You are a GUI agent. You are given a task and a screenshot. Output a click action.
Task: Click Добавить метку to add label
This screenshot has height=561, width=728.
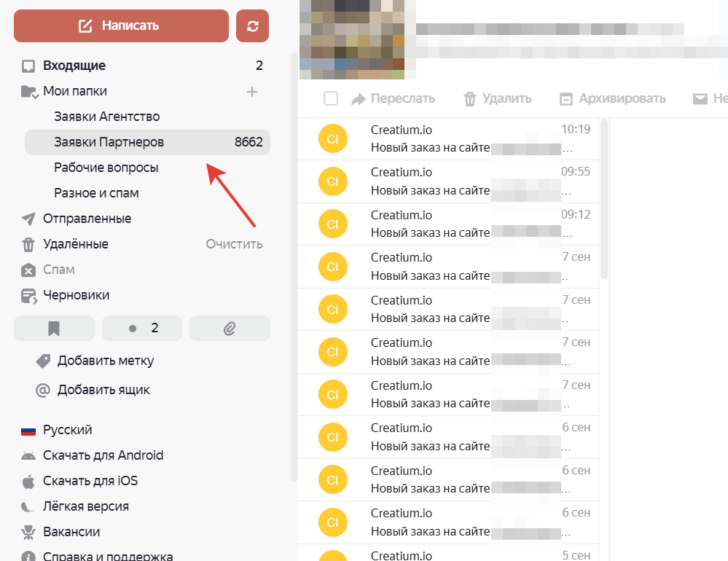[105, 361]
